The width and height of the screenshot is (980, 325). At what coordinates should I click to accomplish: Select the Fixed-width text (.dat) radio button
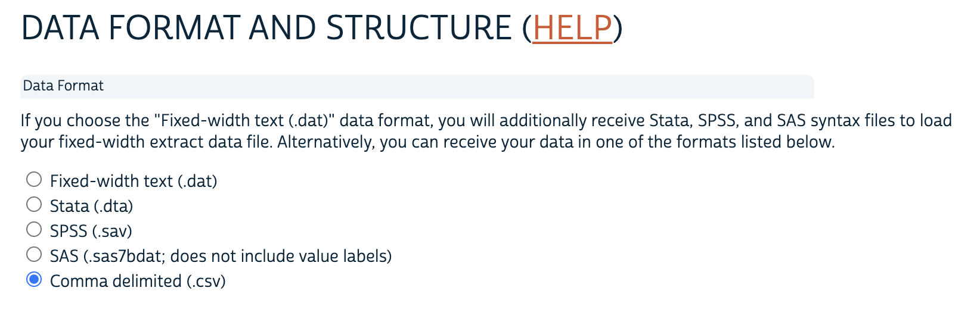point(34,179)
